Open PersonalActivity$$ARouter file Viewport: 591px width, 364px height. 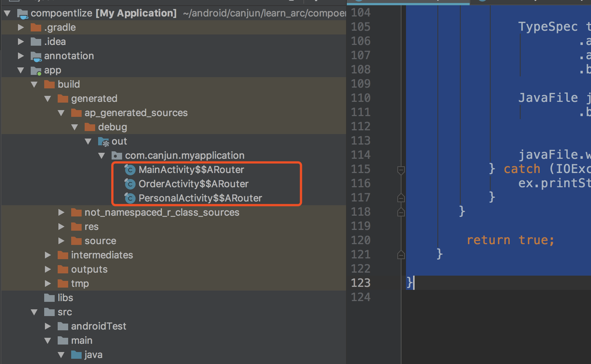tap(200, 198)
